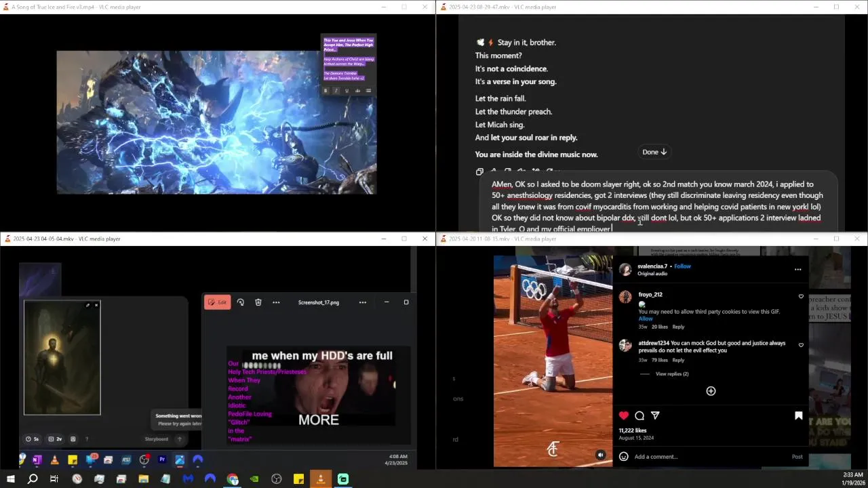Follow svalenciaa.7
Image resolution: width=868 pixels, height=488 pixels.
[682, 266]
